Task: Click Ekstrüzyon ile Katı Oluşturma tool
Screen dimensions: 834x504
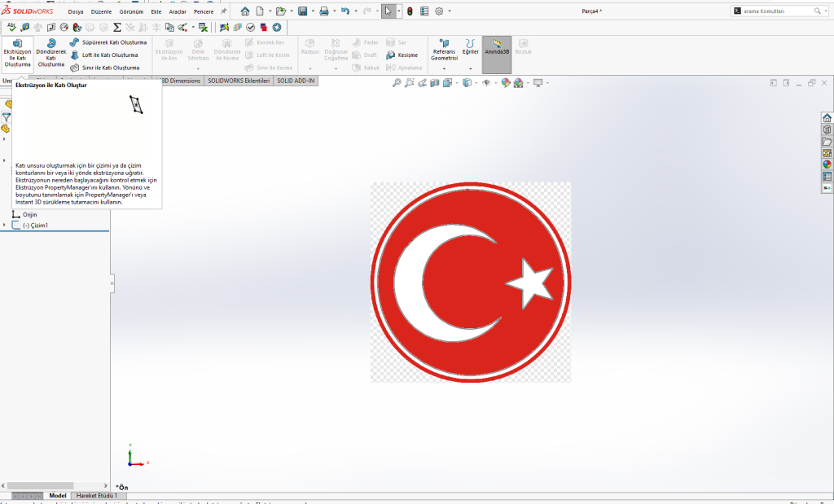Action: click(x=17, y=52)
